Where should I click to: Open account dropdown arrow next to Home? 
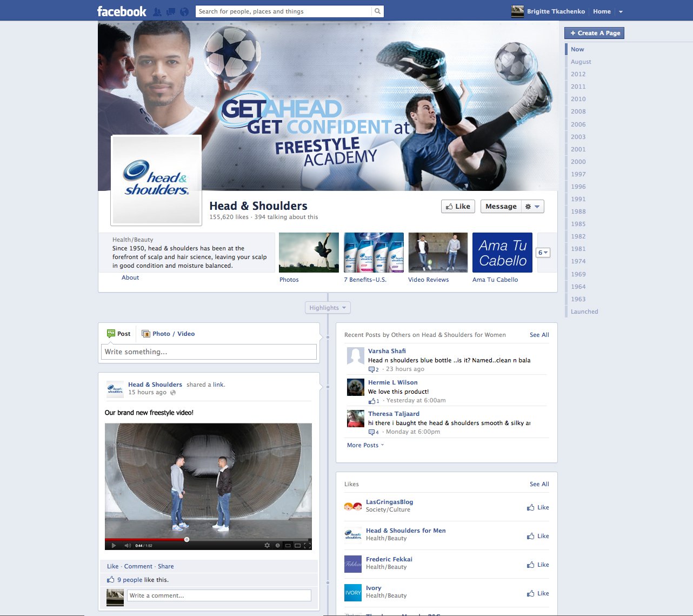point(621,11)
